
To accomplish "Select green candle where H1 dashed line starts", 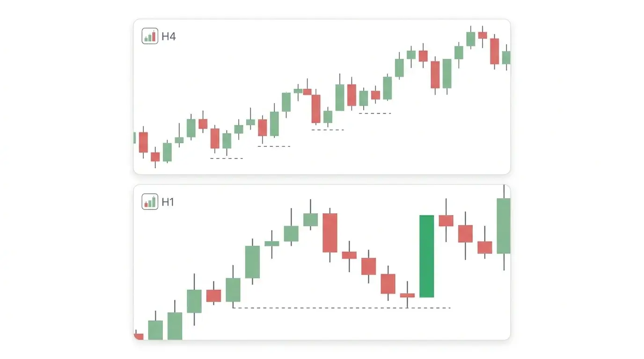I will click(233, 290).
